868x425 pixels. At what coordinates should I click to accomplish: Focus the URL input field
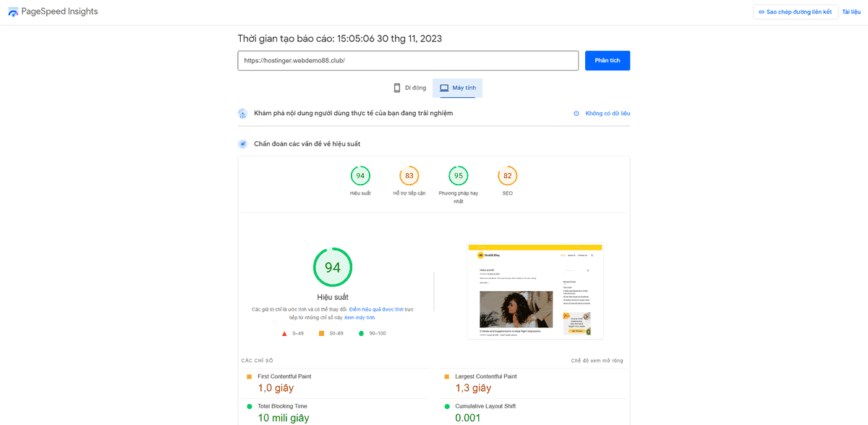click(x=408, y=60)
